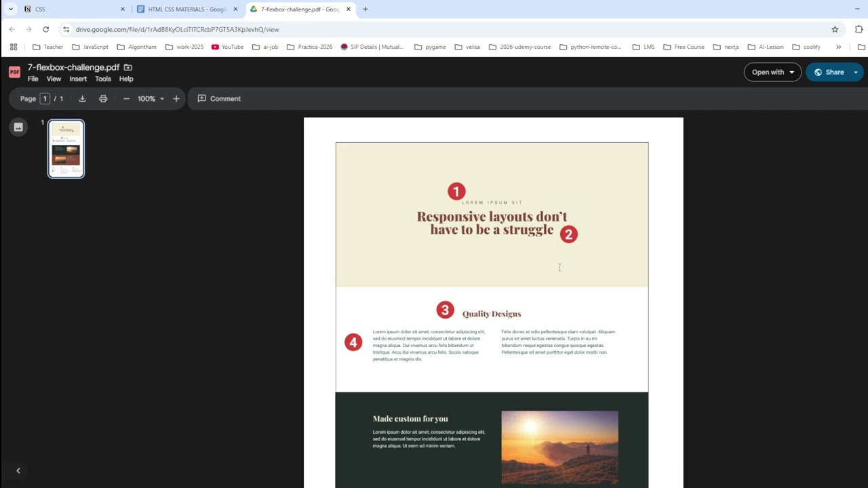868x488 pixels.
Task: Click the address bar URL
Action: coord(178,29)
